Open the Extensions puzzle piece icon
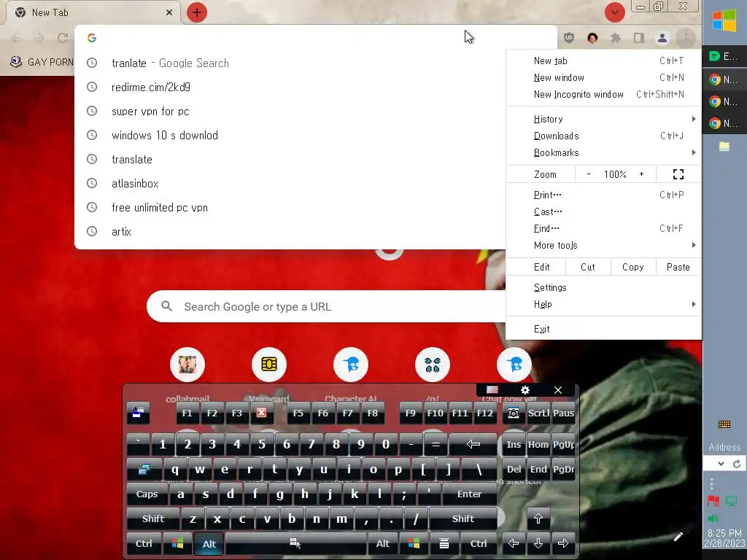 pyautogui.click(x=616, y=38)
